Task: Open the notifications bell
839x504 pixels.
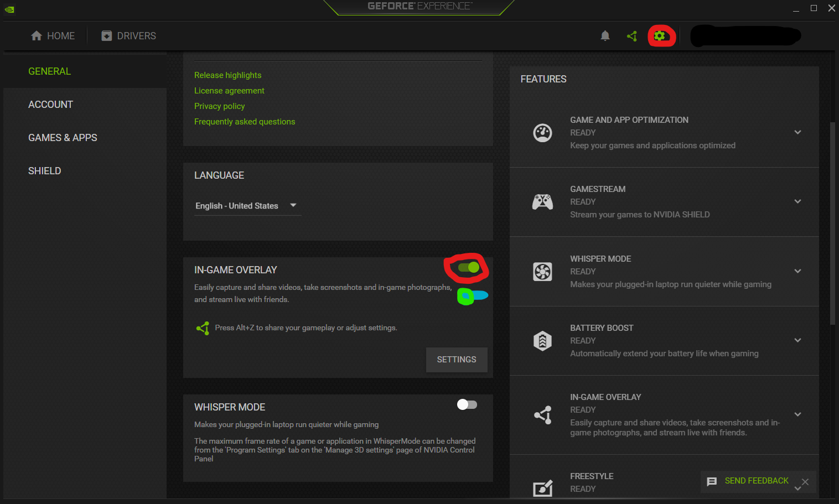Action: click(605, 35)
